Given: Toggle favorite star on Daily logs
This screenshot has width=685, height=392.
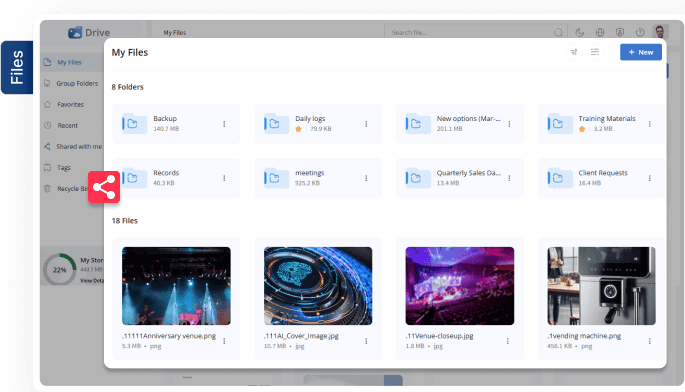Looking at the screenshot, I should click(x=298, y=129).
